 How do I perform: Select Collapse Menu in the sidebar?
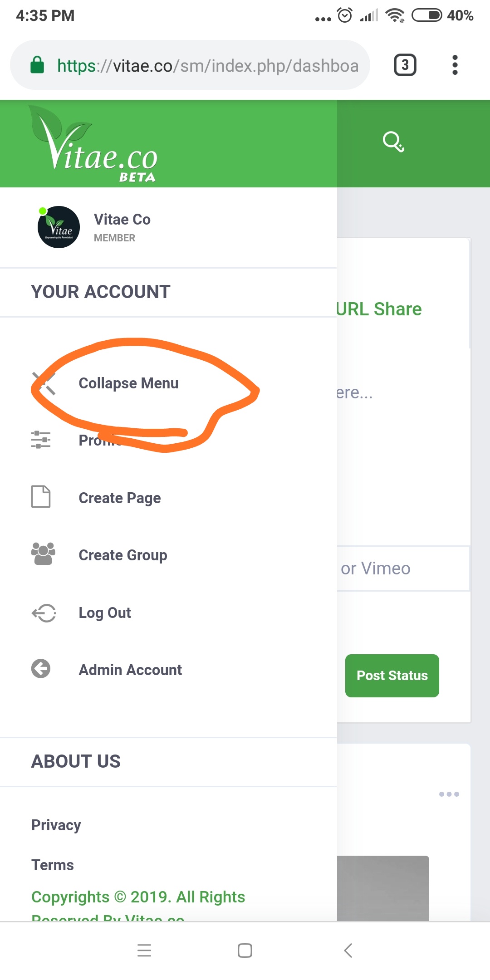(128, 383)
